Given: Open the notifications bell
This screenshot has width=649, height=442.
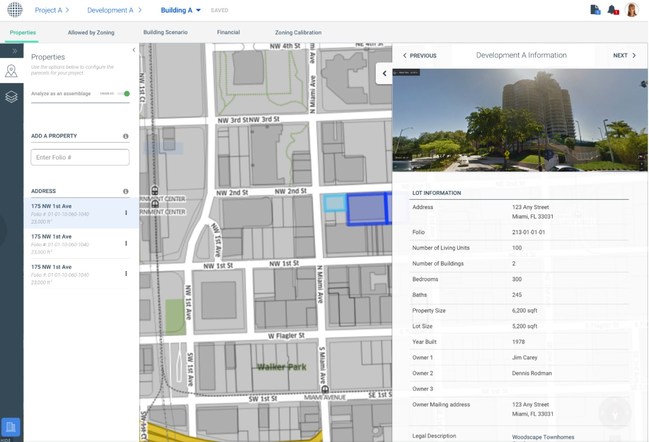Looking at the screenshot, I should [x=613, y=10].
